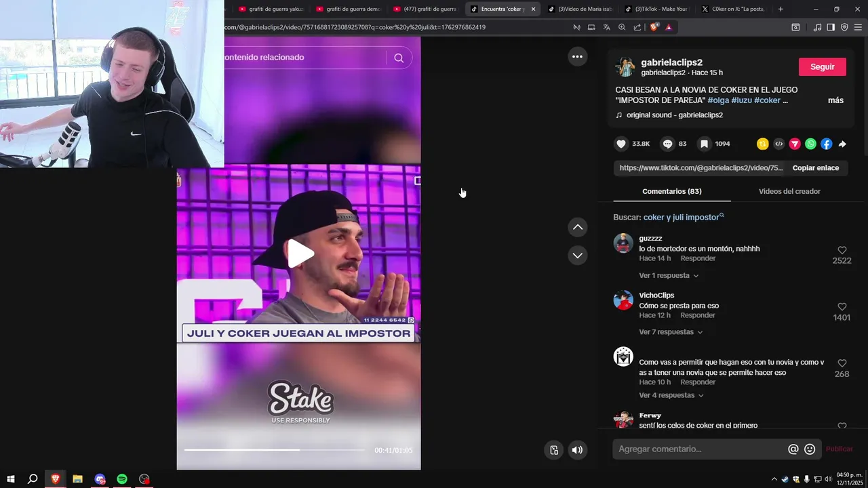Send to friends with red paper plane icon
Viewport: 868px width, 488px height.
pos(795,144)
